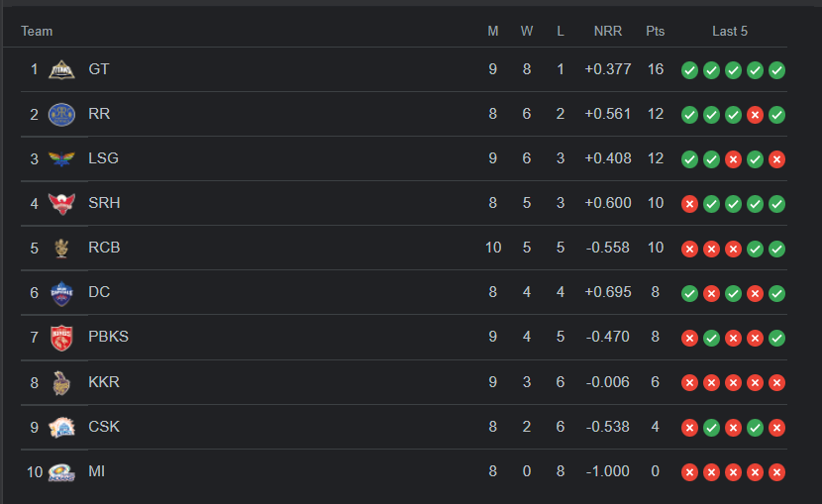The width and height of the screenshot is (822, 504).
Task: Sort table by Pts column header
Action: tap(655, 31)
